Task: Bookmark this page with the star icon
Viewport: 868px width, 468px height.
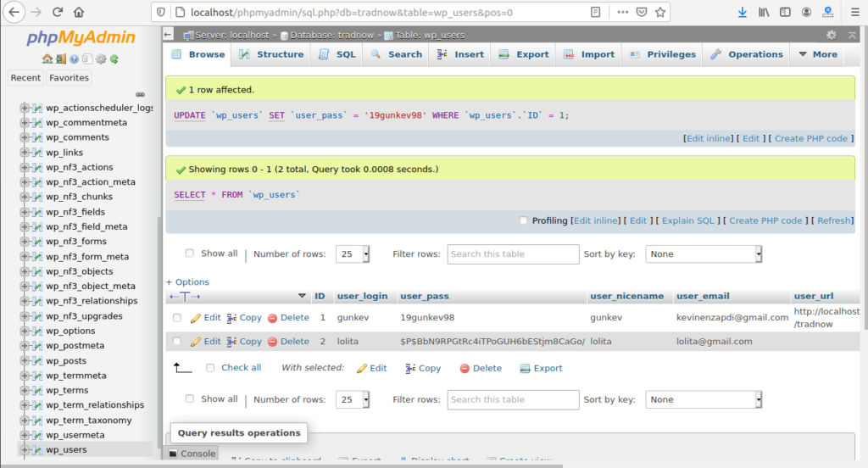Action: click(x=660, y=12)
